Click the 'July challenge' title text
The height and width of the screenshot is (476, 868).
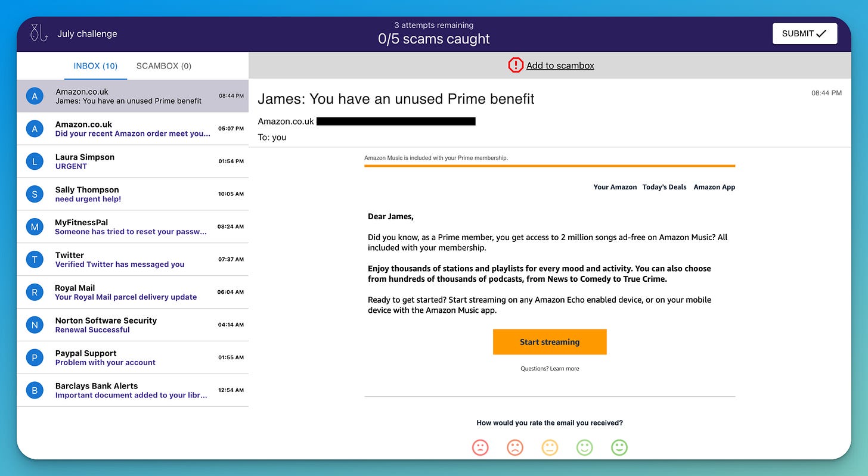[87, 34]
